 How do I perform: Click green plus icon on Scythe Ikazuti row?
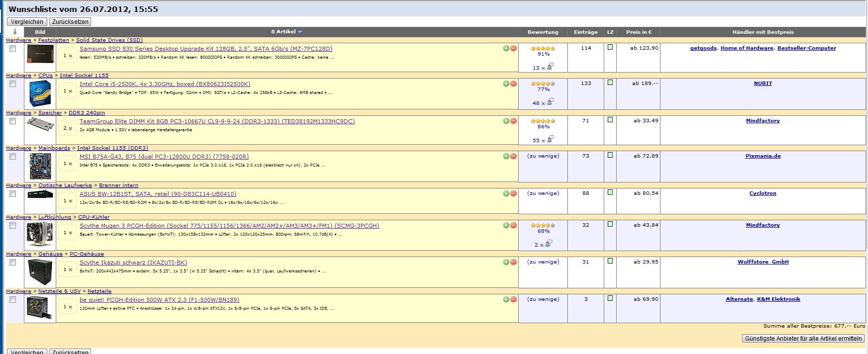click(506, 262)
